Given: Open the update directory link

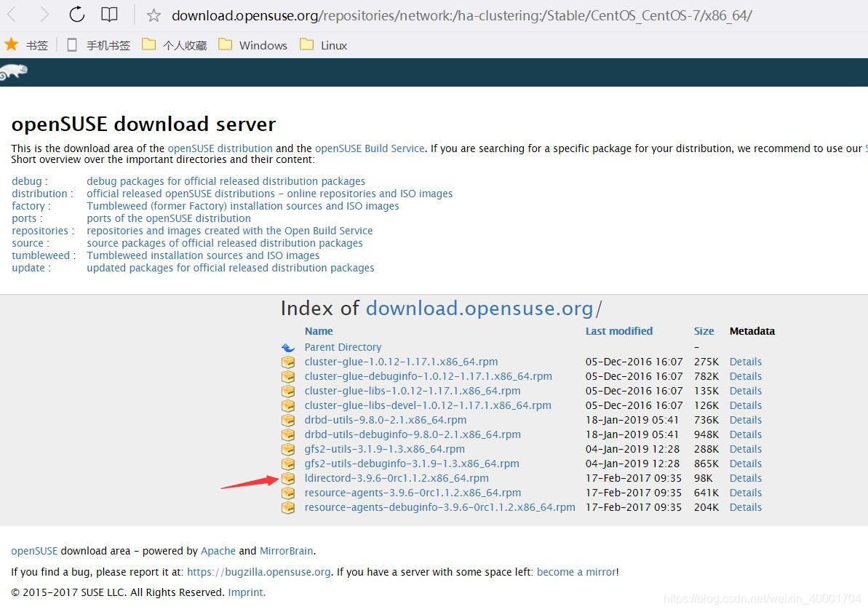Looking at the screenshot, I should [x=28, y=268].
